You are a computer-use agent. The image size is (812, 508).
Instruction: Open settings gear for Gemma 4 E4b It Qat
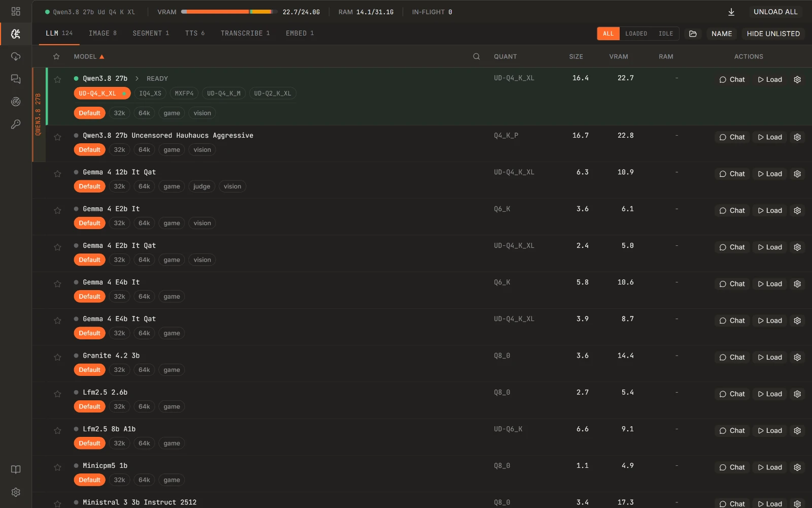[797, 321]
